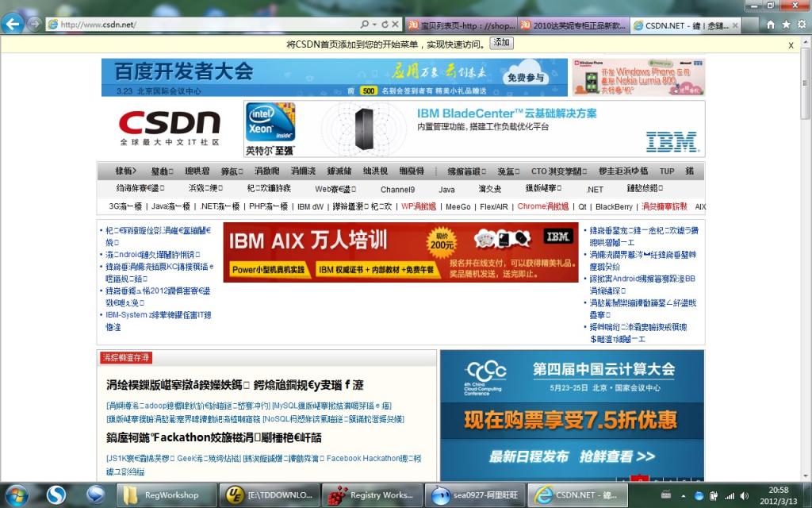Screen dimensions: 812x508
Task: Open the red Chrome topic link
Action: (x=542, y=206)
